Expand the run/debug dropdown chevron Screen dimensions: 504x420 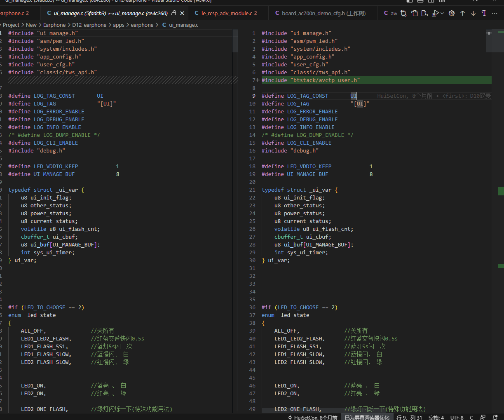[442, 13]
